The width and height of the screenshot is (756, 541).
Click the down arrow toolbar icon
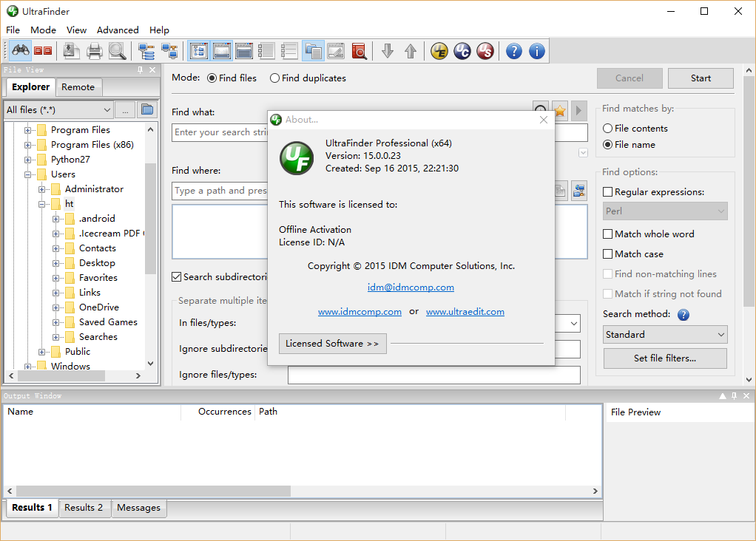[x=387, y=51]
